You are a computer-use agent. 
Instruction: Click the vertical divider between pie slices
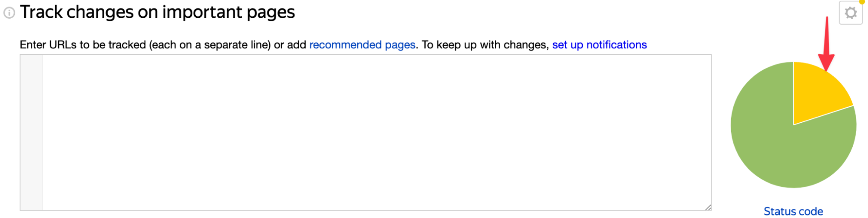793,93
